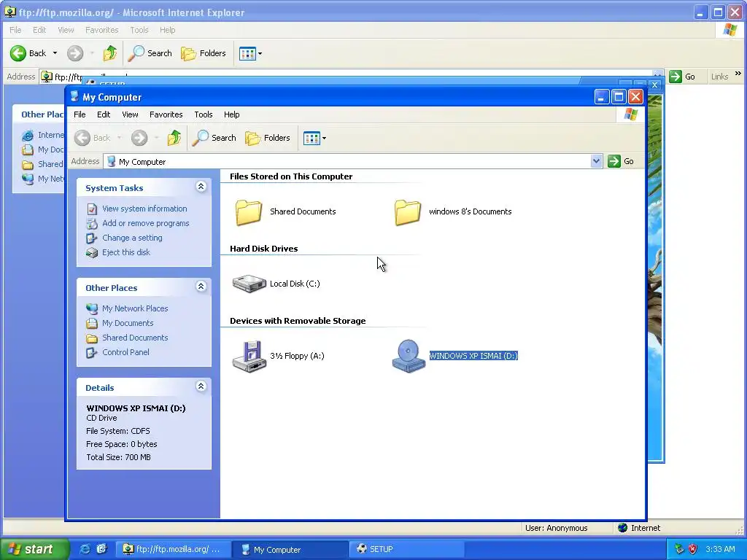Click Forward button in Internet Explorer window
This screenshot has width=747, height=560.
(75, 53)
